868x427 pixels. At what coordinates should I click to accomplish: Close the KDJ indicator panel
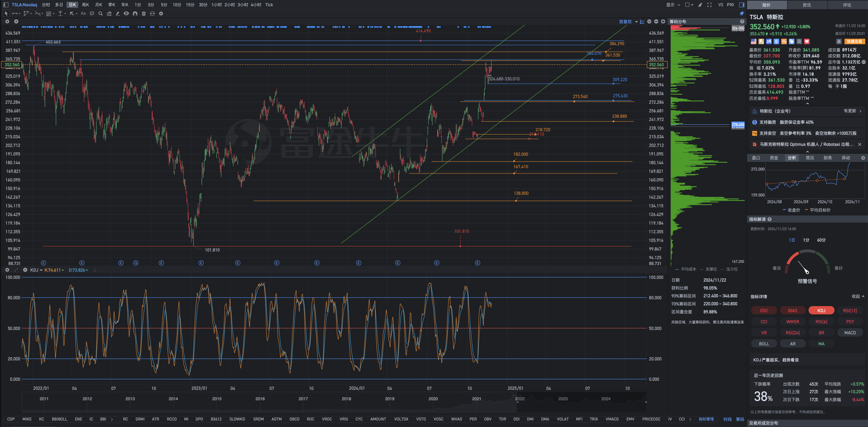[25, 270]
